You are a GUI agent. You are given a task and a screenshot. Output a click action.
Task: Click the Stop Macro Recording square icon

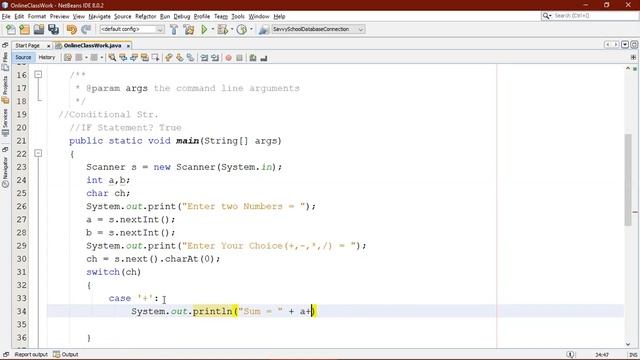tap(240, 58)
